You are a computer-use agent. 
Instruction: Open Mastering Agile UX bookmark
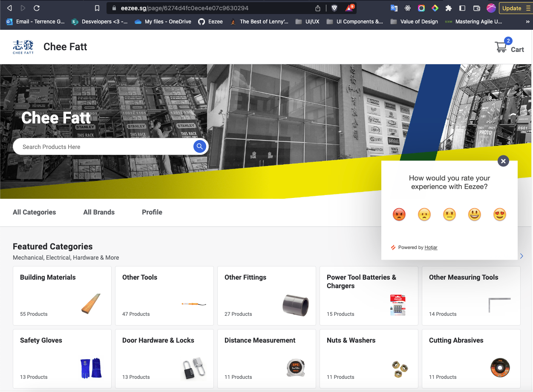473,21
